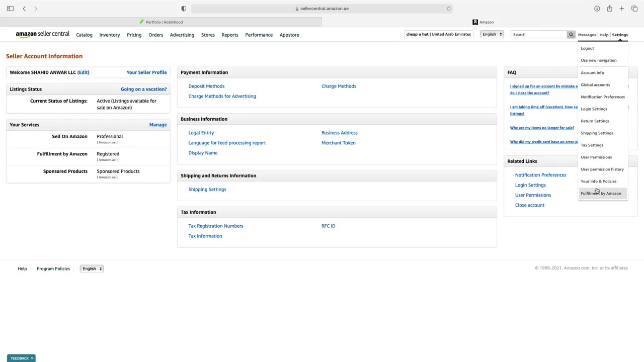This screenshot has width=644, height=362.
Task: Open the top English language dropdown
Action: point(492,34)
